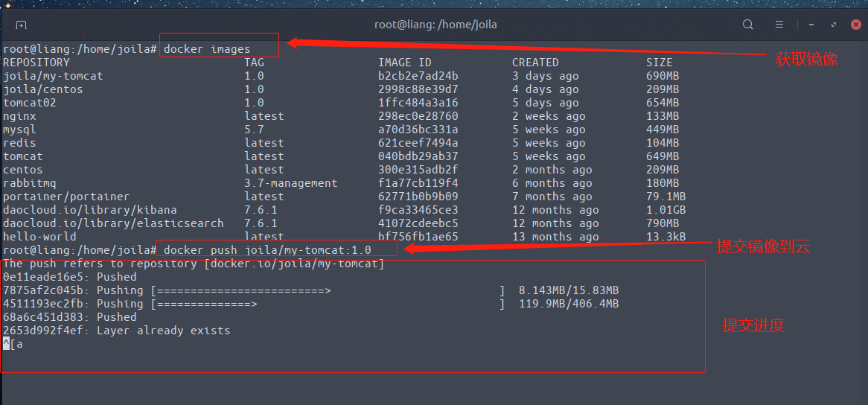
Task: Click the 'docker push joila/my-tomcat:1.0' command
Action: [267, 249]
